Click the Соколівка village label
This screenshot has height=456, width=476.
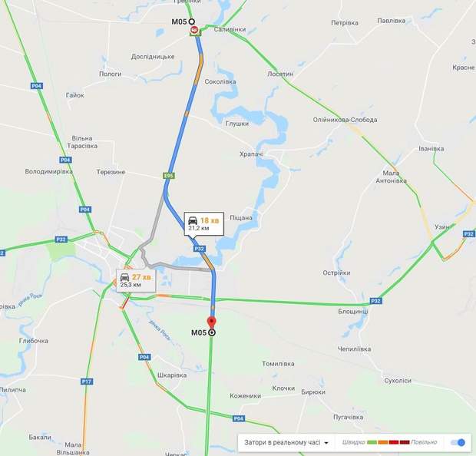tap(220, 81)
